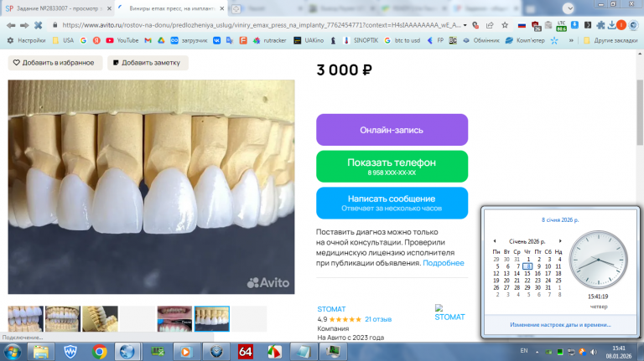Screen dimensions: 644x361
Task: Click Добавить в избранное button
Action: (55, 63)
